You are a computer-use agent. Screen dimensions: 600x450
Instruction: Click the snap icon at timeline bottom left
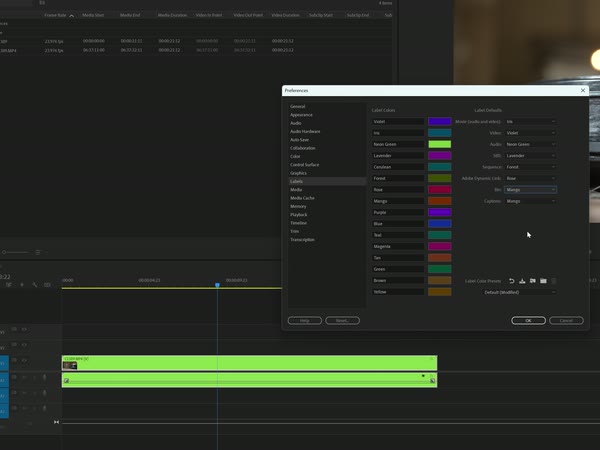[x=56, y=422]
